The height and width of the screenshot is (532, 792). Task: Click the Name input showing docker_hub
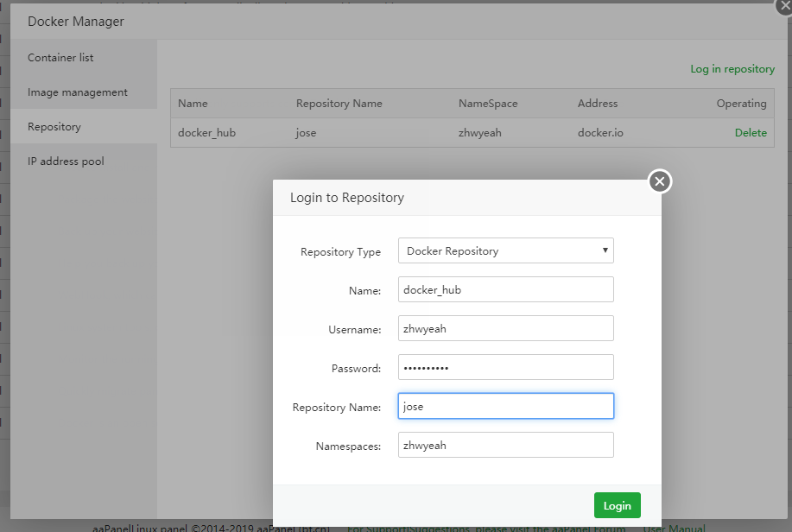(505, 288)
